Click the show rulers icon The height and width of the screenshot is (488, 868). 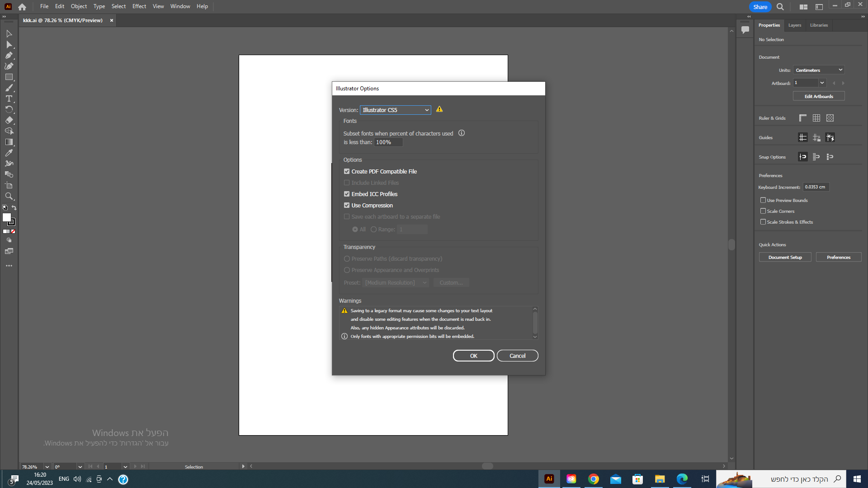pos(802,118)
